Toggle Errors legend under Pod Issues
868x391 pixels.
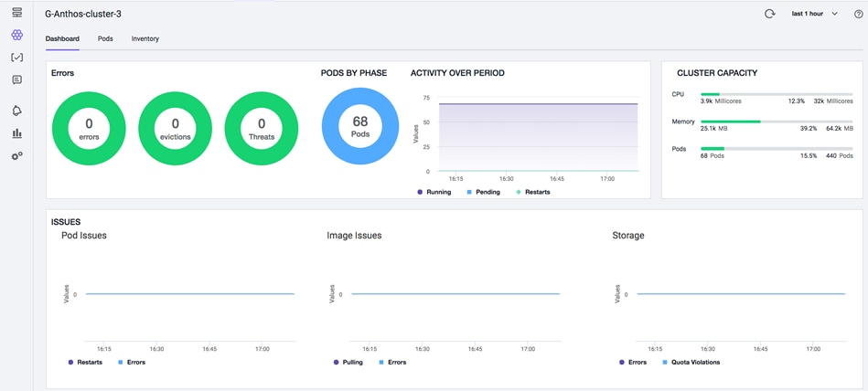click(132, 363)
